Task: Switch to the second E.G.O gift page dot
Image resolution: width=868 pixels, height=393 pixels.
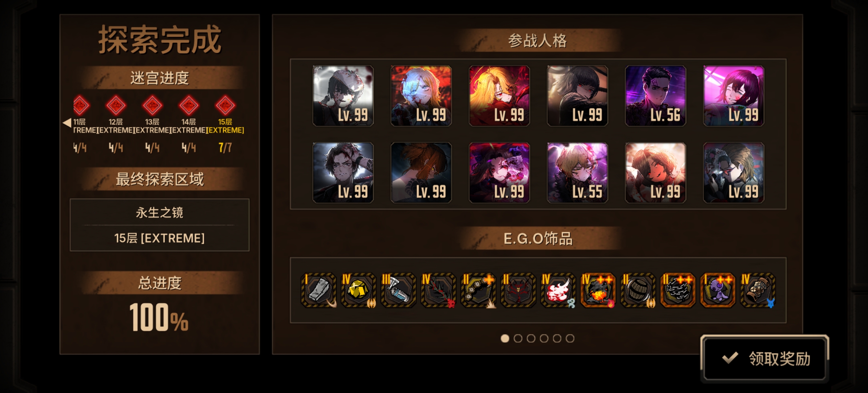Action: (518, 338)
